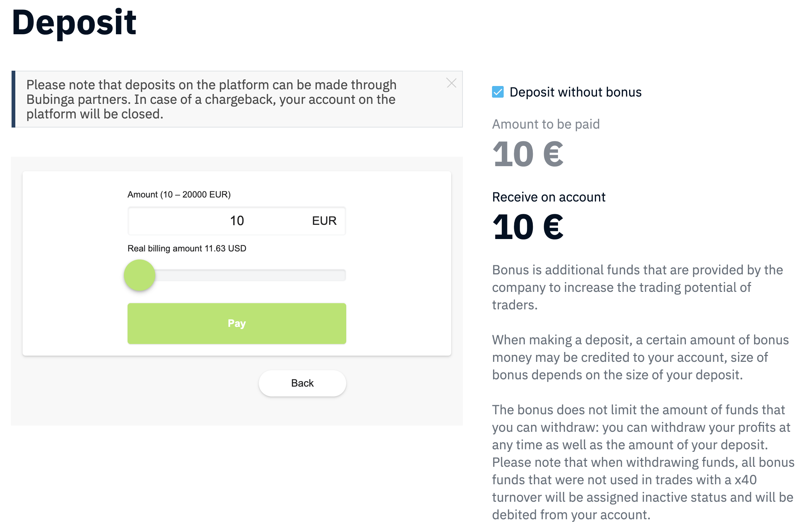The image size is (812, 532).
Task: Click the Deposit page heading
Action: point(74,23)
